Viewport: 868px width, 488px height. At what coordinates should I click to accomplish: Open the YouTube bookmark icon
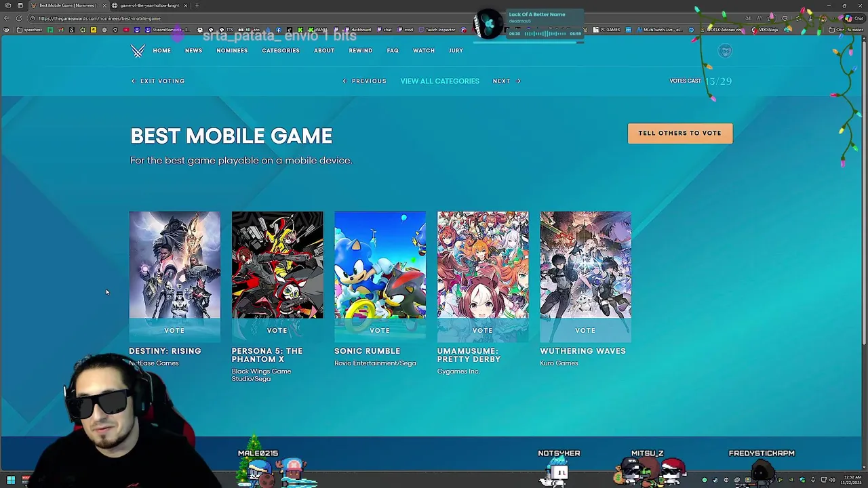pos(126,30)
